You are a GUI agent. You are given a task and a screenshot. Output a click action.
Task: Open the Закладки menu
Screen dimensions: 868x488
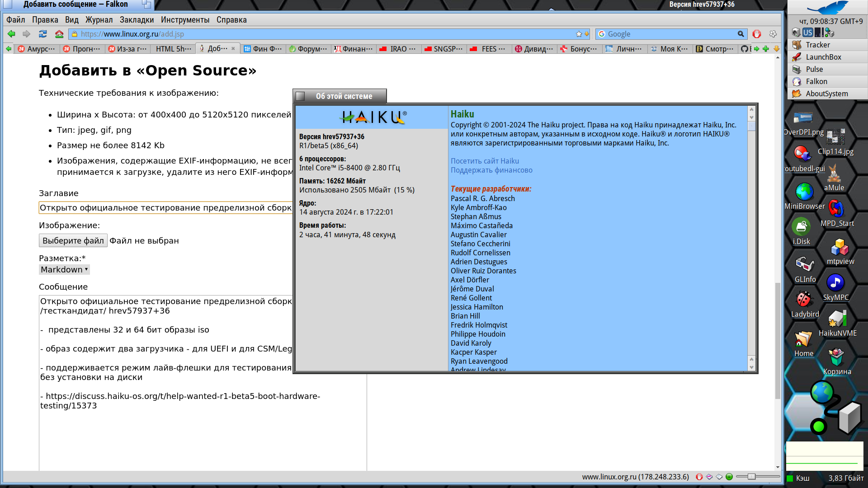(137, 20)
